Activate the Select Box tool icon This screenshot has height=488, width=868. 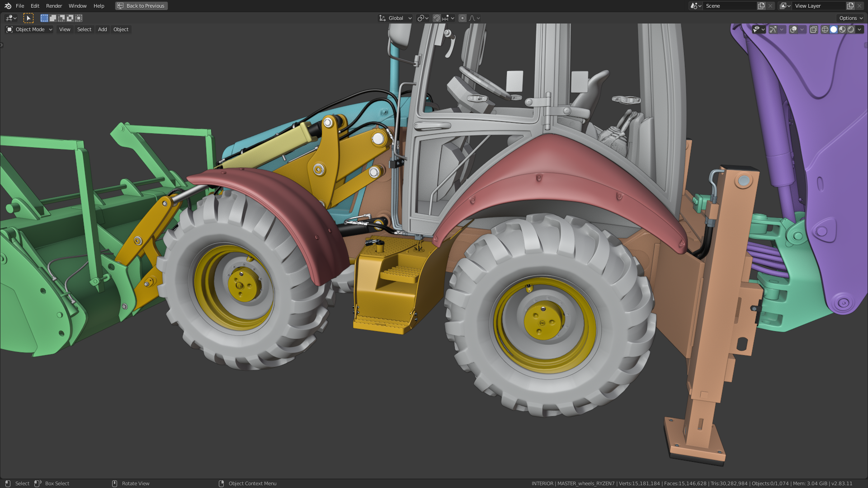pyautogui.click(x=28, y=18)
